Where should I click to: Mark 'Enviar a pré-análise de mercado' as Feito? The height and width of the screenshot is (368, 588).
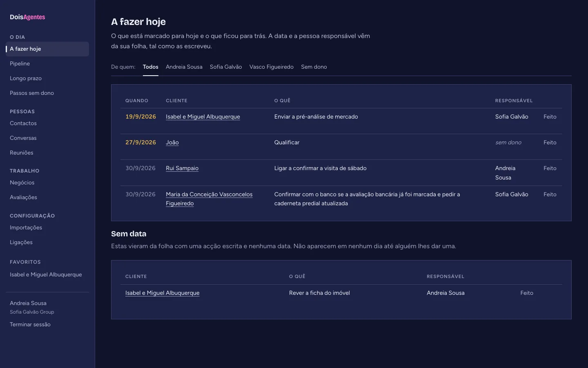pyautogui.click(x=550, y=117)
